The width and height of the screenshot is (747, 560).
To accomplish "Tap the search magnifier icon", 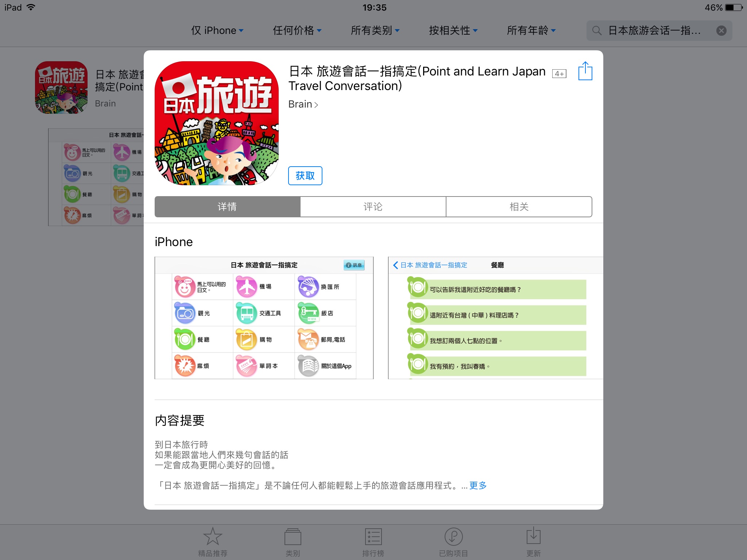I will coord(597,31).
